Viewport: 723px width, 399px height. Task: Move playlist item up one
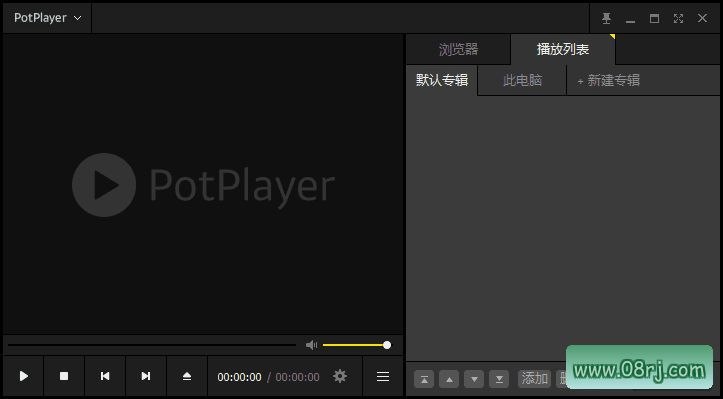pyautogui.click(x=449, y=379)
